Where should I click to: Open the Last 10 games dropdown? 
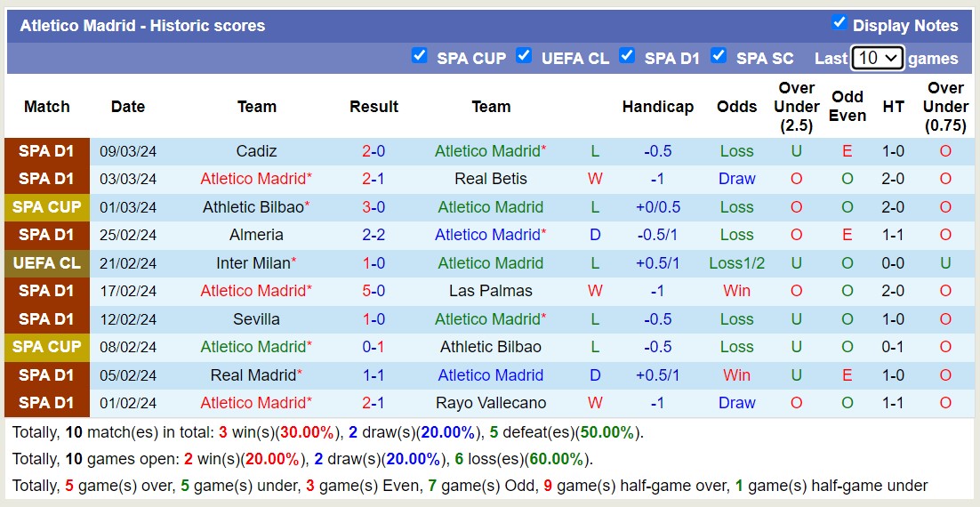point(877,58)
